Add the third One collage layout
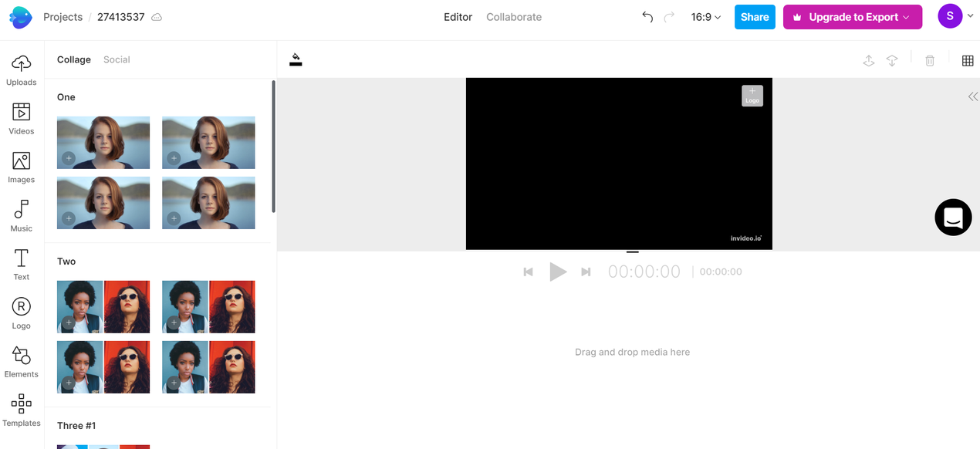The image size is (980, 449). [103, 203]
